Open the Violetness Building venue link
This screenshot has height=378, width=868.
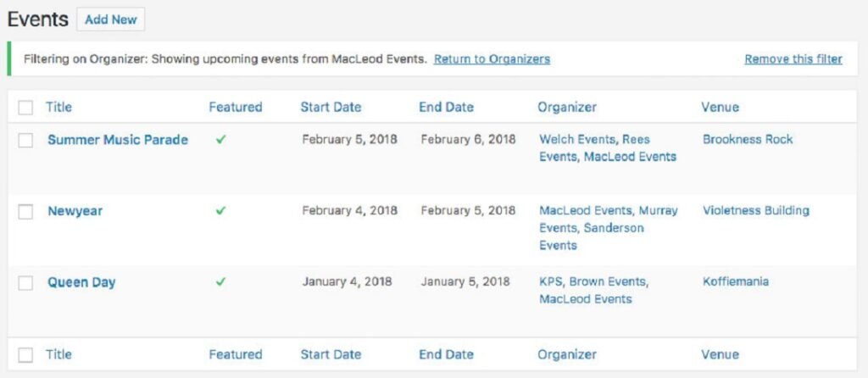tap(756, 210)
